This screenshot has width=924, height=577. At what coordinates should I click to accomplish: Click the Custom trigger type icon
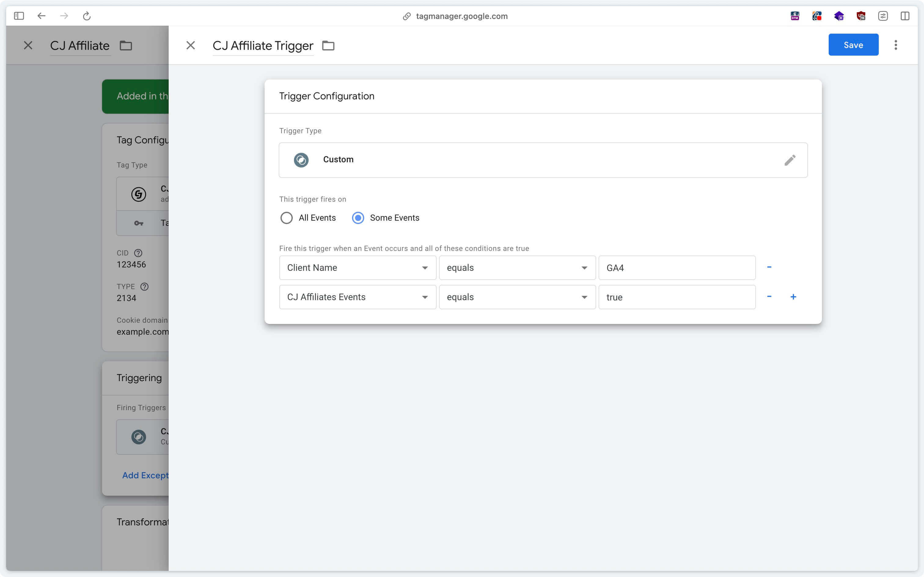point(301,160)
